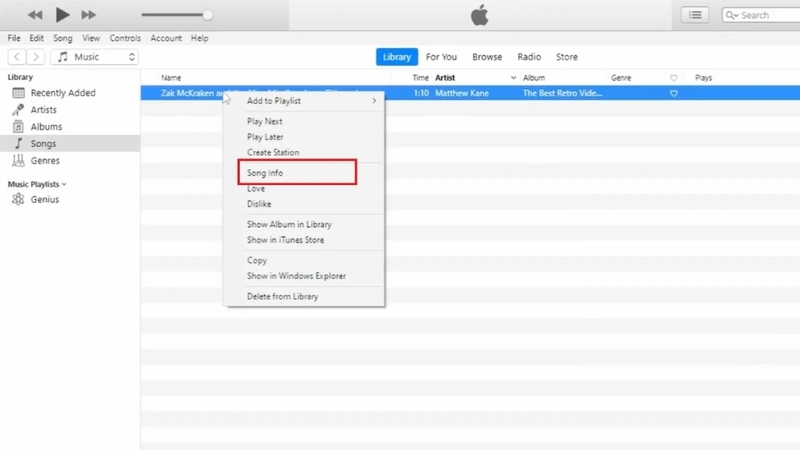Viewport: 800px width, 450px height.
Task: Open the Help menu
Action: [x=199, y=38]
